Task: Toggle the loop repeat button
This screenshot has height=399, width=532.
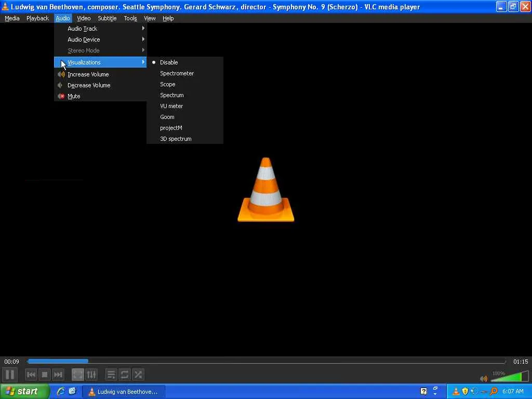Action: point(125,375)
